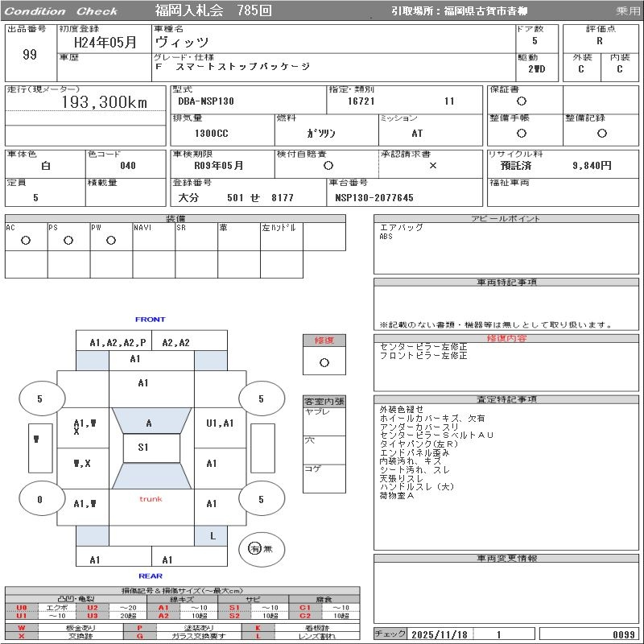Click the circled 有 mark near REAR
The image size is (644, 644).
pyautogui.click(x=255, y=548)
